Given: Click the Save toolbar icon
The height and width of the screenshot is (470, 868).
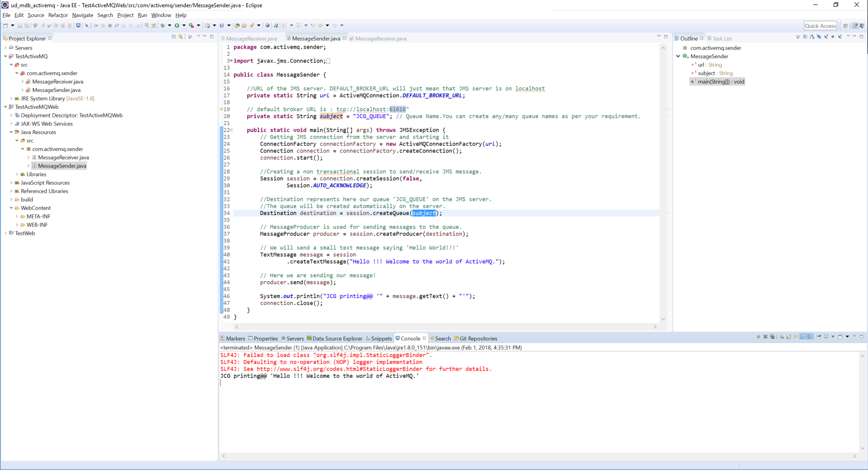Looking at the screenshot, I should point(20,26).
